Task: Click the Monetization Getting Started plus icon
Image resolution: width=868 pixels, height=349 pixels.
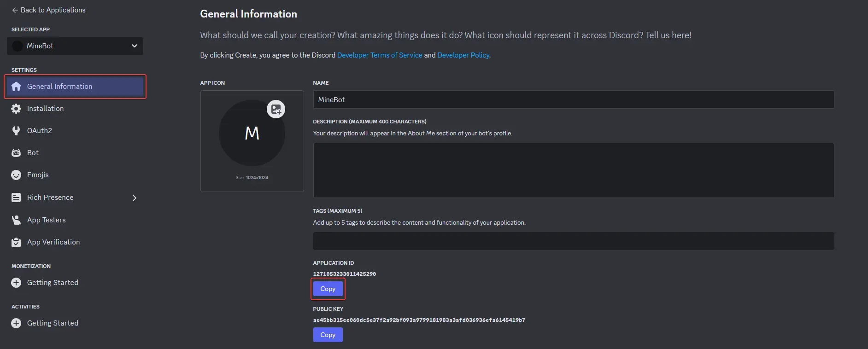Action: pyautogui.click(x=16, y=283)
